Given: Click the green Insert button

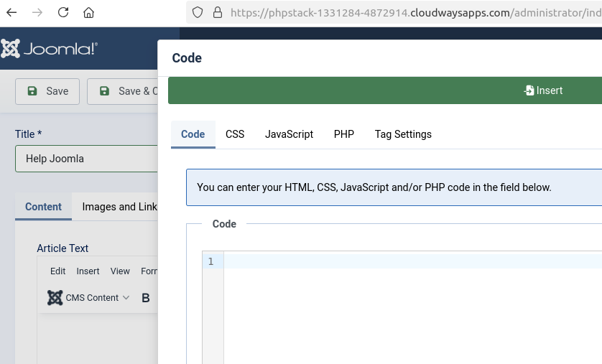Looking at the screenshot, I should tap(385, 90).
